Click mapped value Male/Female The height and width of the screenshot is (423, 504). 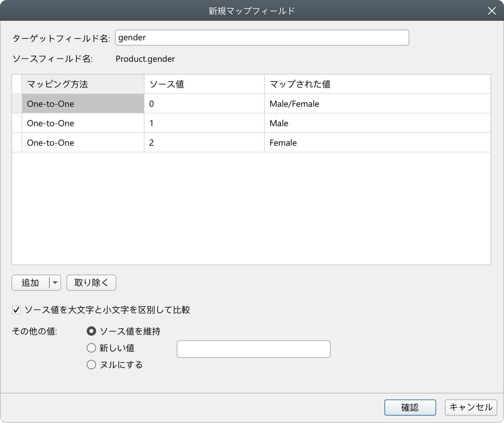coord(378,103)
